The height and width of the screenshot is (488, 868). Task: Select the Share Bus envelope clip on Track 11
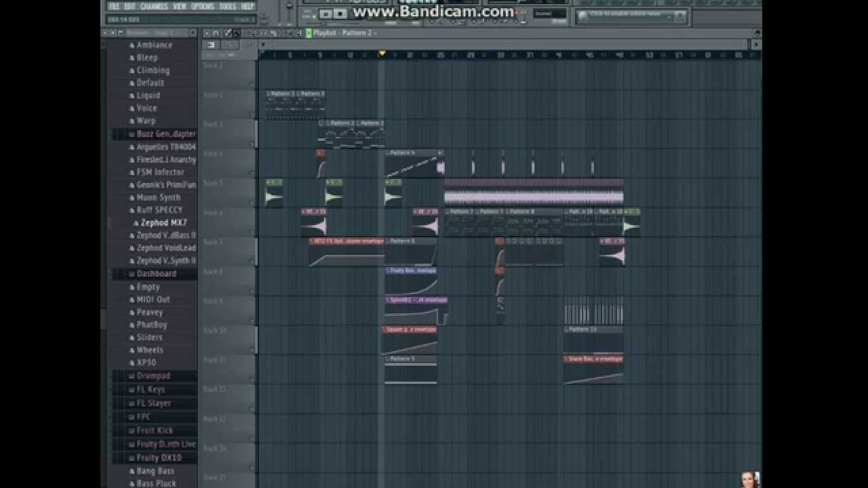(x=593, y=369)
